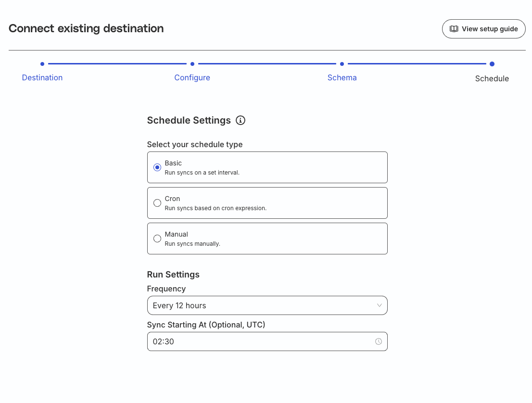
Task: Click 'Run syncs based on cron expression.' text
Action: click(215, 208)
